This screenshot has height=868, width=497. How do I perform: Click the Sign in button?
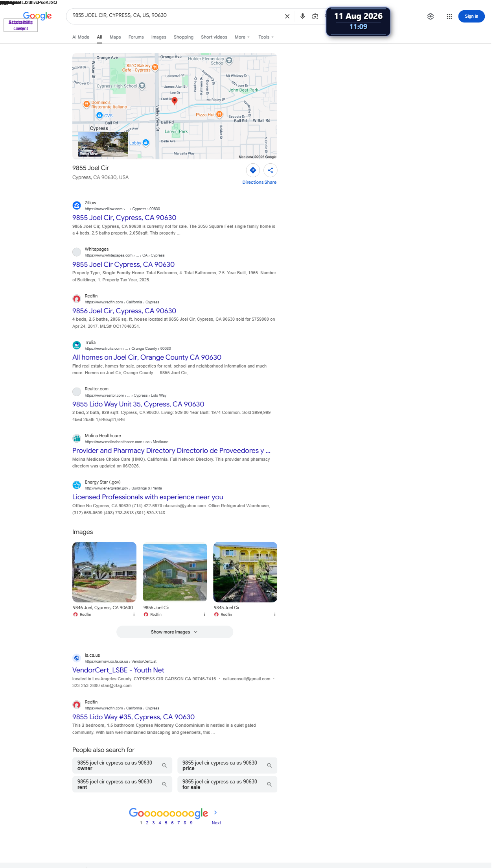click(x=471, y=16)
